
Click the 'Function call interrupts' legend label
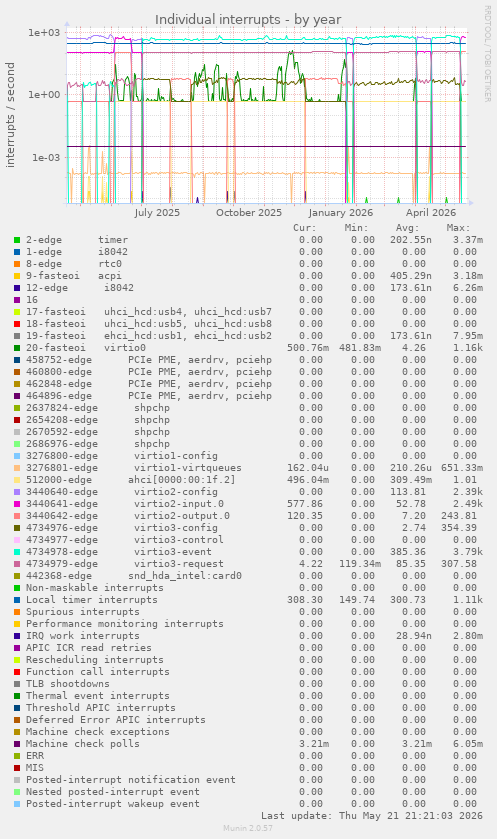[98, 672]
